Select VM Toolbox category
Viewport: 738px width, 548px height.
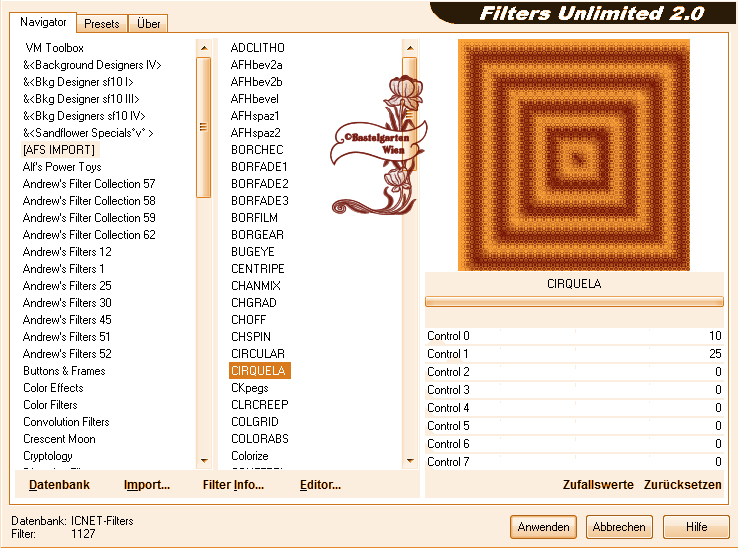click(x=55, y=48)
